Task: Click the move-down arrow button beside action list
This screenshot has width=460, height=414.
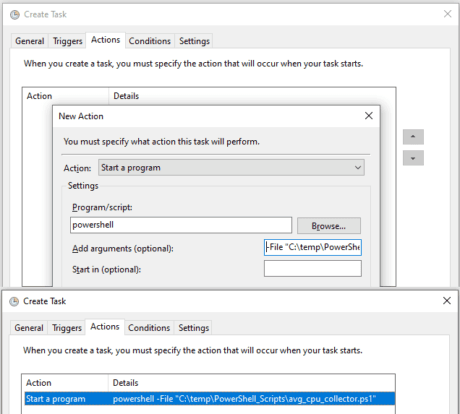Action: coord(413,158)
